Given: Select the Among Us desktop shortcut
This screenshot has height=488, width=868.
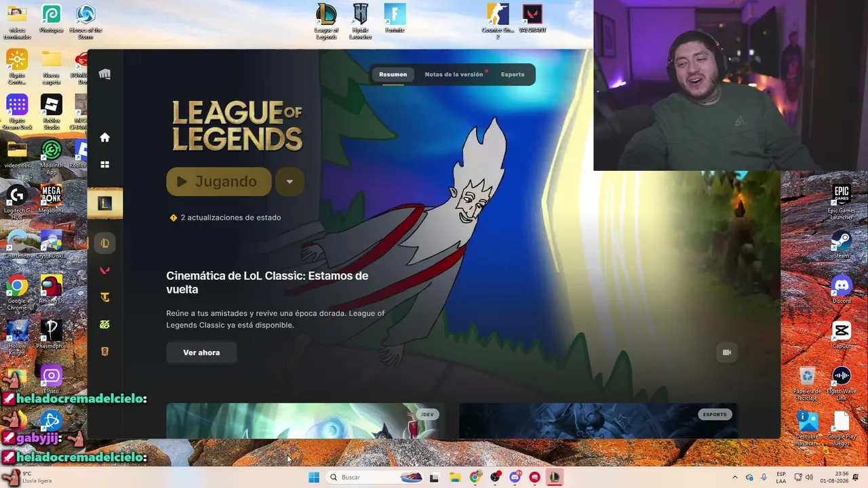Looking at the screenshot, I should point(51,289).
